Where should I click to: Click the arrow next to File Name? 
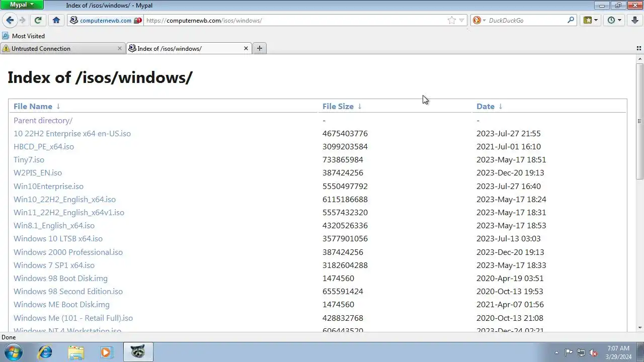tap(58, 106)
